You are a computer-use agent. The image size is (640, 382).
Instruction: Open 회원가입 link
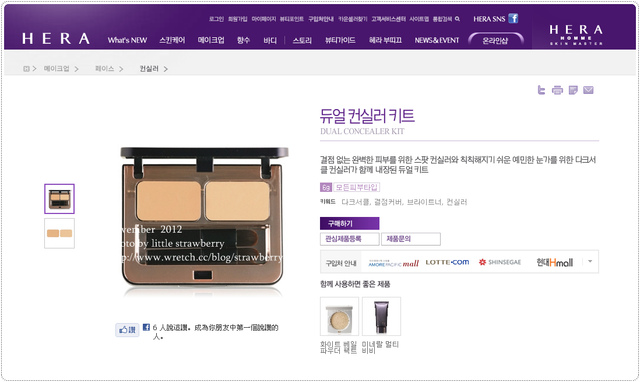click(x=237, y=19)
